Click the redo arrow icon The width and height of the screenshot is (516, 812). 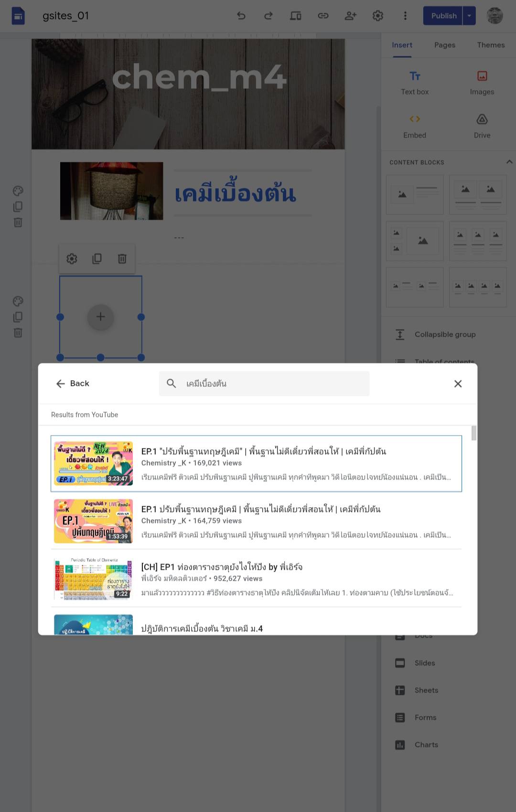[x=269, y=16]
